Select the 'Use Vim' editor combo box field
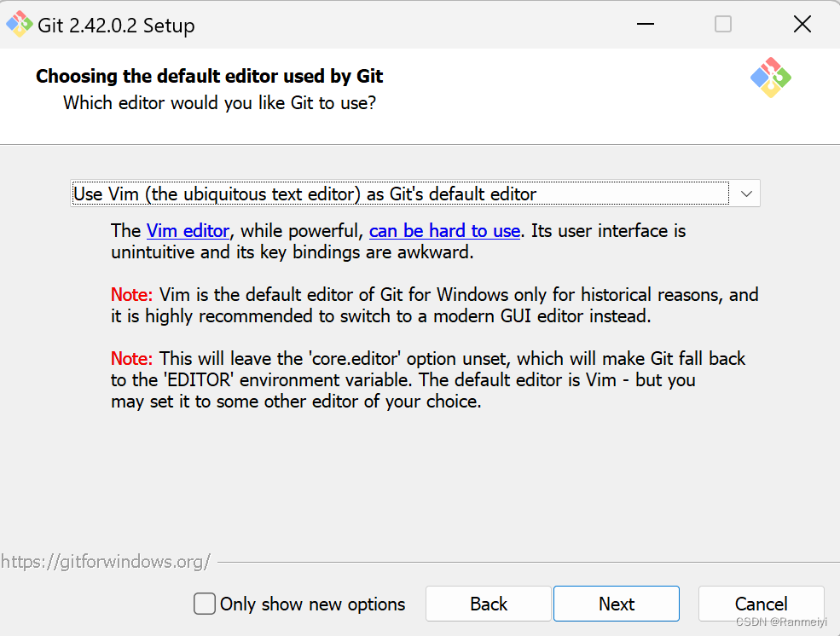Viewport: 840px width, 636px height. [415, 194]
